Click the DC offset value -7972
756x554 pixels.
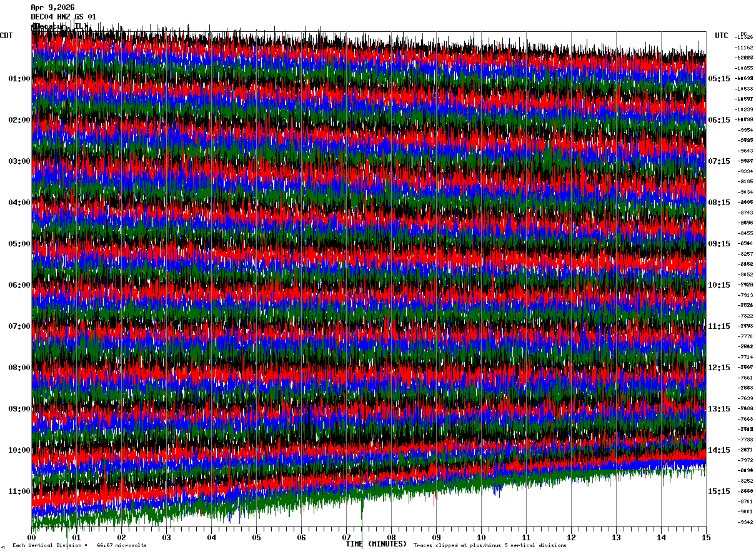coord(745,460)
